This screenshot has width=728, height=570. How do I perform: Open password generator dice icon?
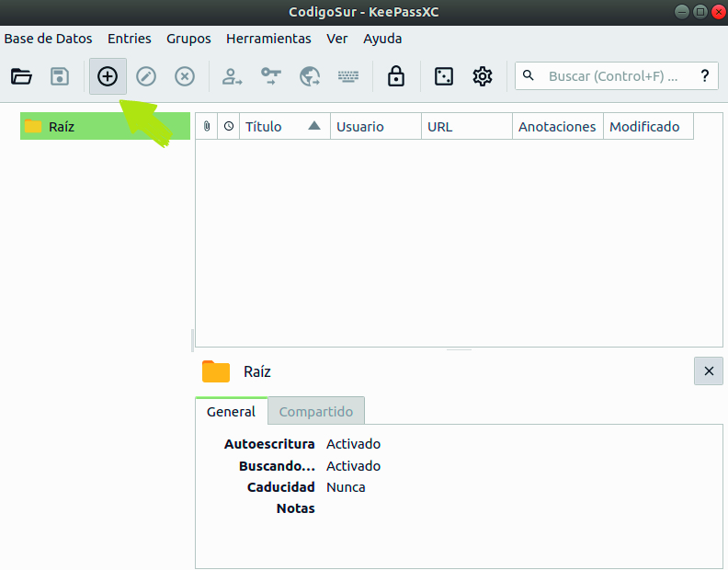pos(444,76)
